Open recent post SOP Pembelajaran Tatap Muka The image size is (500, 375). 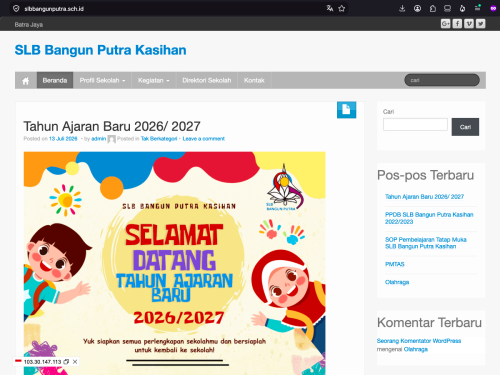coord(426,243)
